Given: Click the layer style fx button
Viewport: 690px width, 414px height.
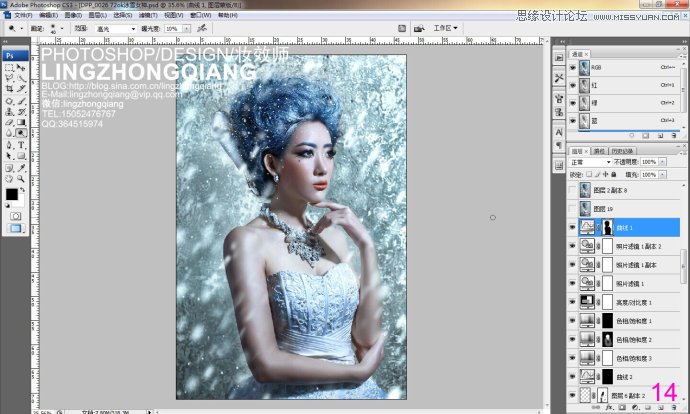Looking at the screenshot, I should [609, 408].
